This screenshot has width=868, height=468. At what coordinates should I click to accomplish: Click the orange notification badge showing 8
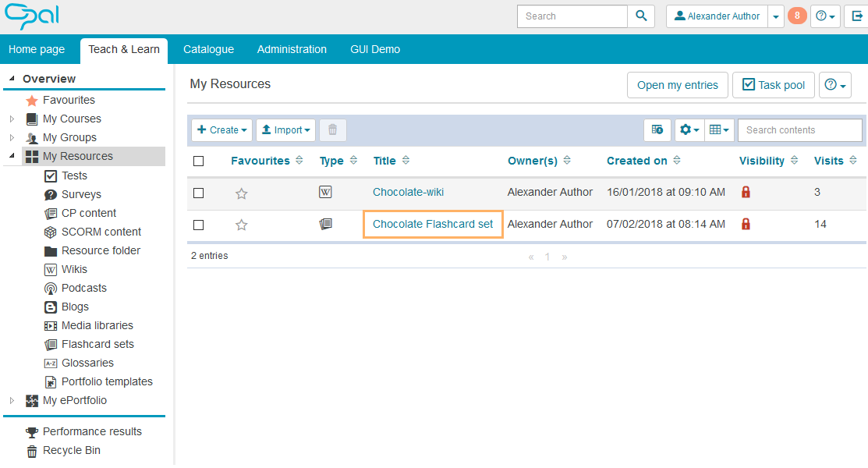click(x=797, y=16)
